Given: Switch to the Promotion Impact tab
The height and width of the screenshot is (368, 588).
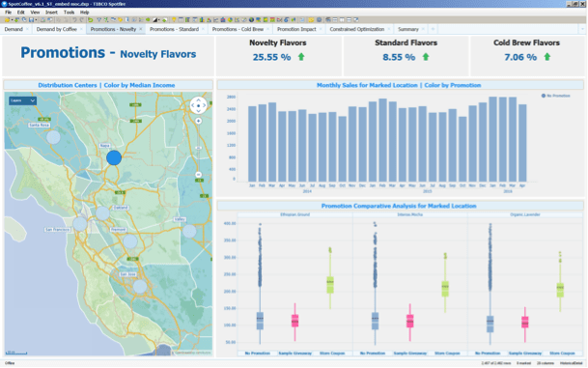Looking at the screenshot, I should point(296,29).
